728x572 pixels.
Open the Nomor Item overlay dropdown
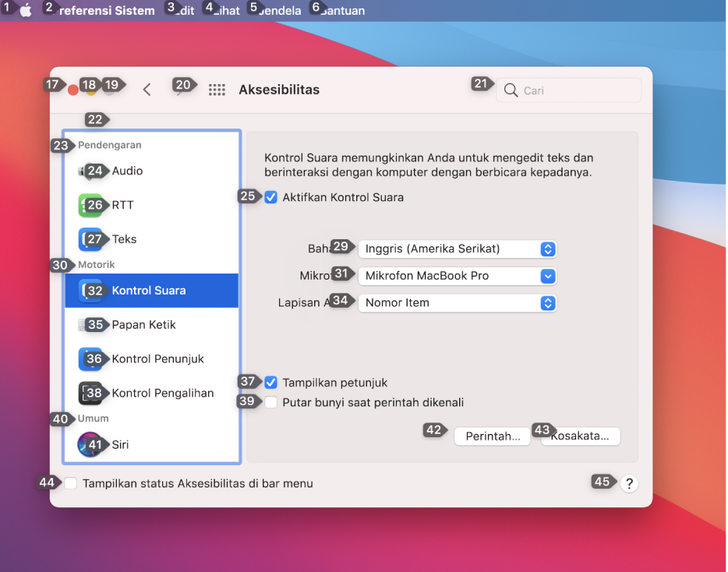458,302
